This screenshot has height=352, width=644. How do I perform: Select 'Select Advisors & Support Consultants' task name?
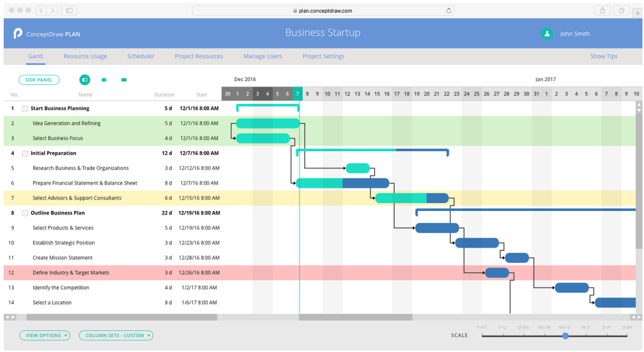tap(77, 198)
